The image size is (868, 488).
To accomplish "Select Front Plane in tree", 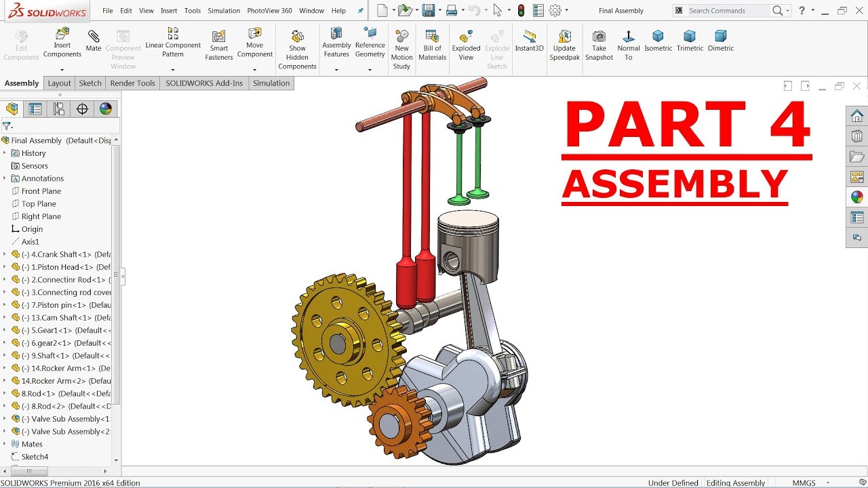I will click(x=41, y=191).
